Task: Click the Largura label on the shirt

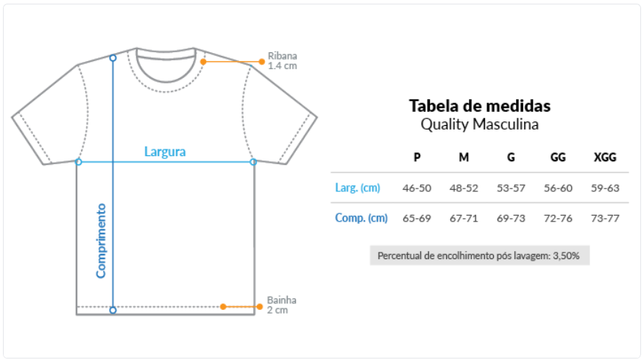Action: 165,152
